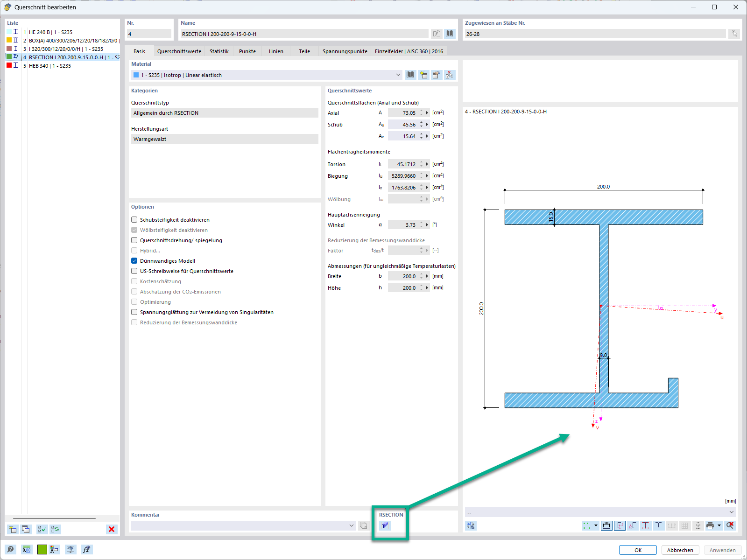
Task: Confirm changes with OK button
Action: point(637,550)
